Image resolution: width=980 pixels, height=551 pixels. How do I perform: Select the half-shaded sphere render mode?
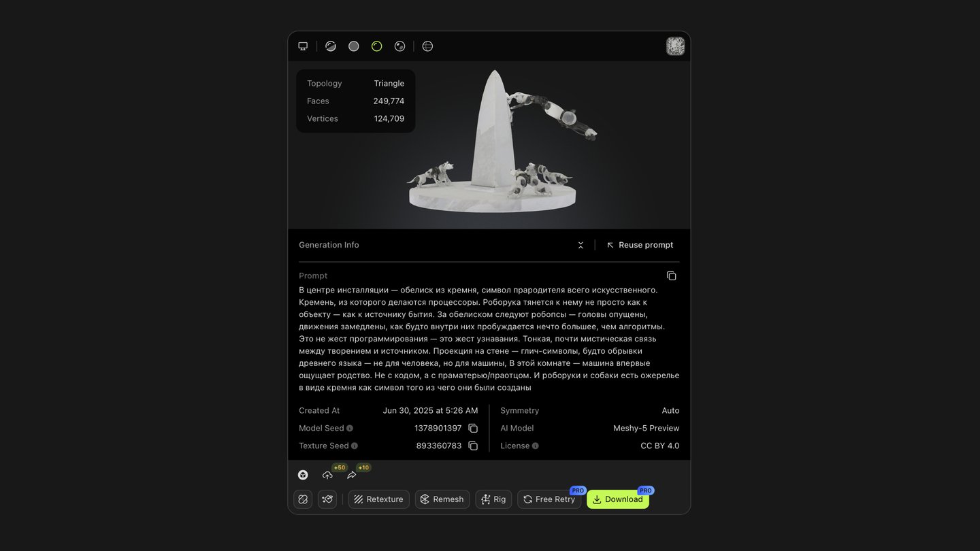coord(331,46)
